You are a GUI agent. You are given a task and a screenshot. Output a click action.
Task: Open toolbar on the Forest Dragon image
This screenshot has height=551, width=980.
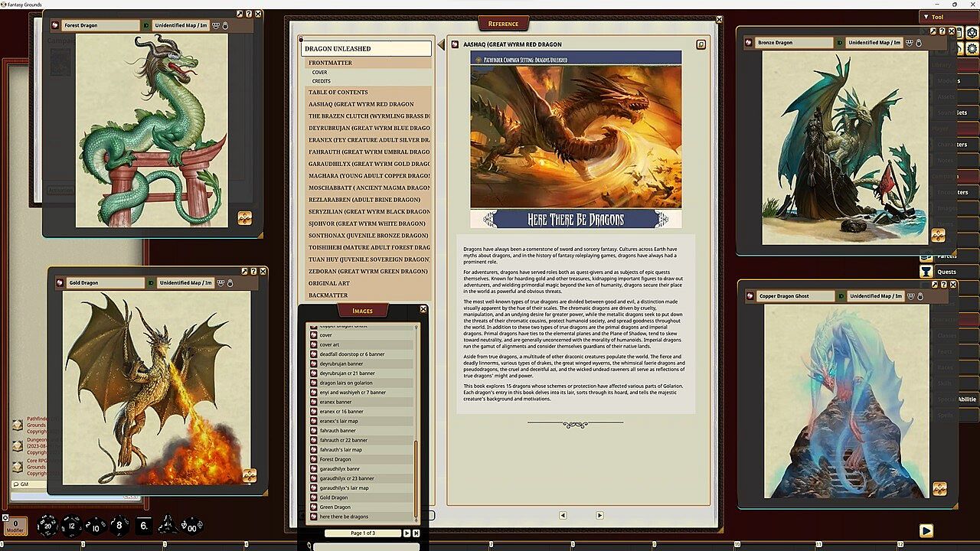pos(244,218)
